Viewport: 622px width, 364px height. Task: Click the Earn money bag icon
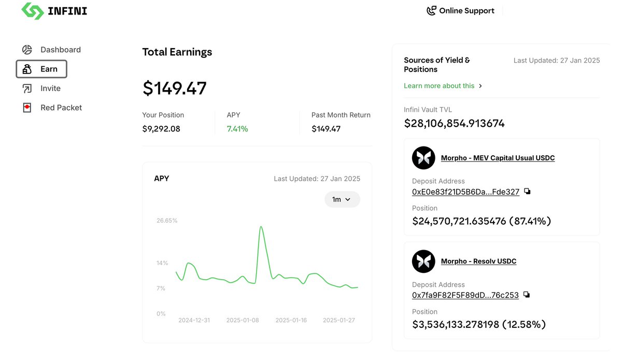pyautogui.click(x=27, y=69)
